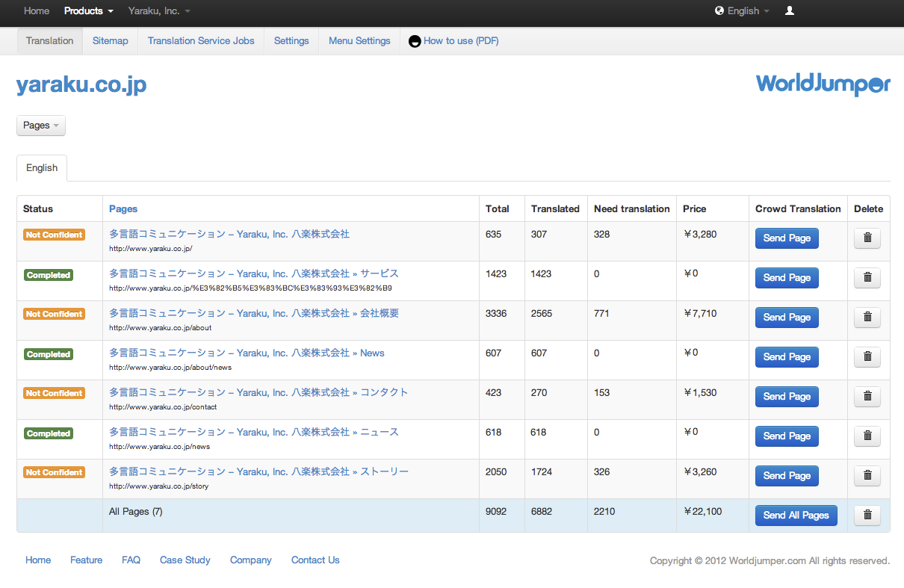Open the Translation Service Jobs tab
The image size is (904, 588).
[201, 41]
